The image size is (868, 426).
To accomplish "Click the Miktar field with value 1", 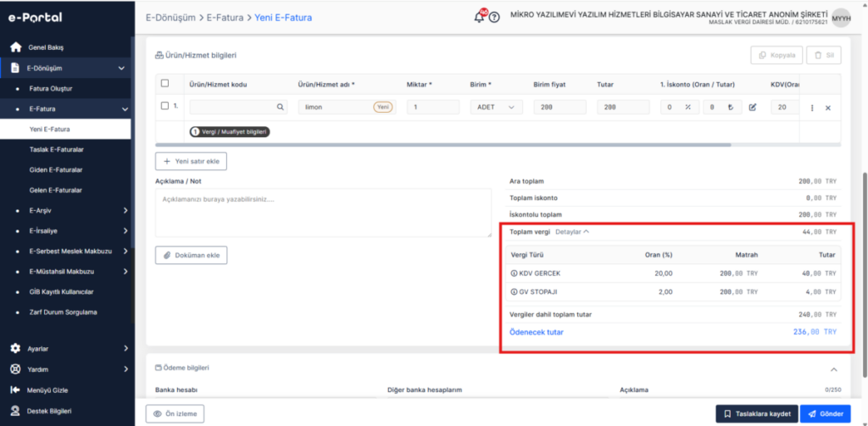I will (x=433, y=108).
